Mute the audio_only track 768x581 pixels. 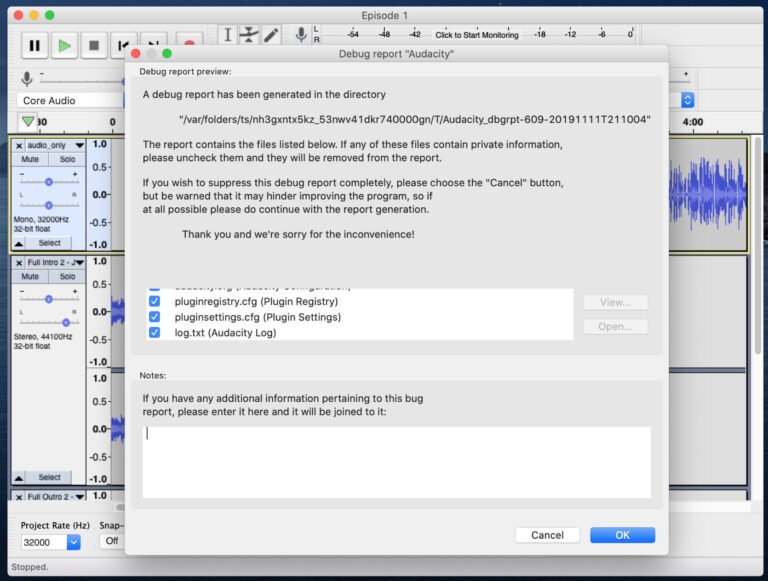pos(30,159)
